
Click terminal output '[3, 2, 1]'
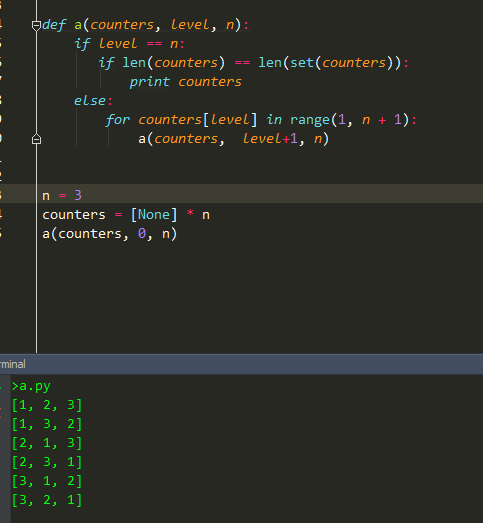coord(47,500)
